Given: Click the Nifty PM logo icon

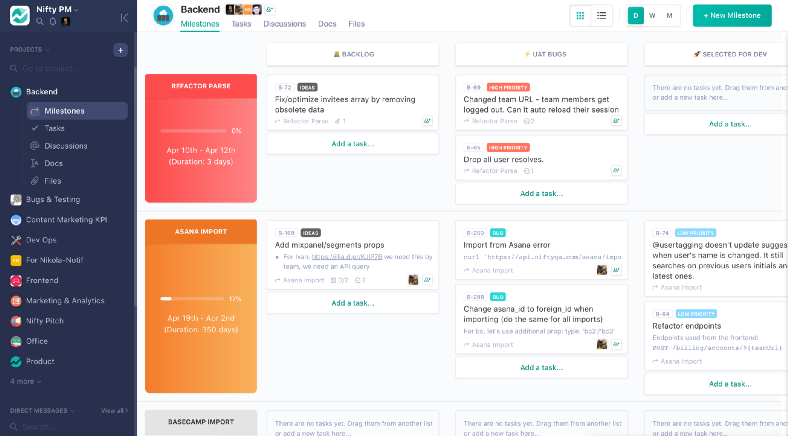Looking at the screenshot, I should [20, 16].
